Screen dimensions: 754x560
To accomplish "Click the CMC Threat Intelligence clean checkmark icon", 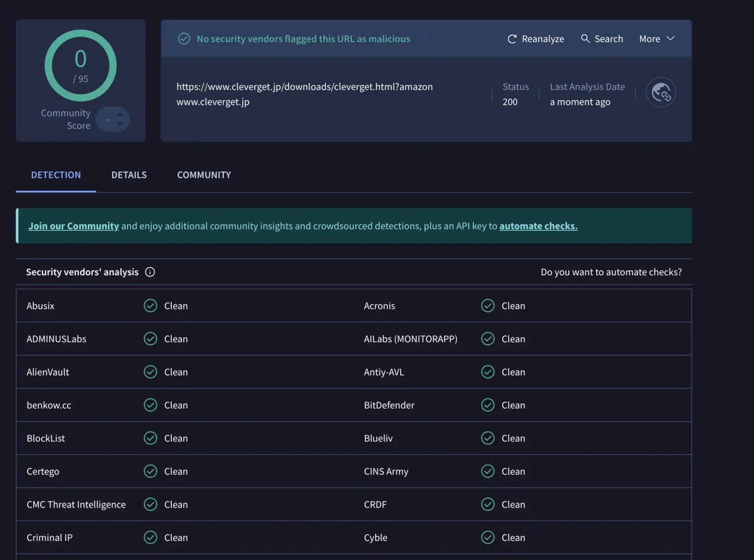I will coord(150,505).
